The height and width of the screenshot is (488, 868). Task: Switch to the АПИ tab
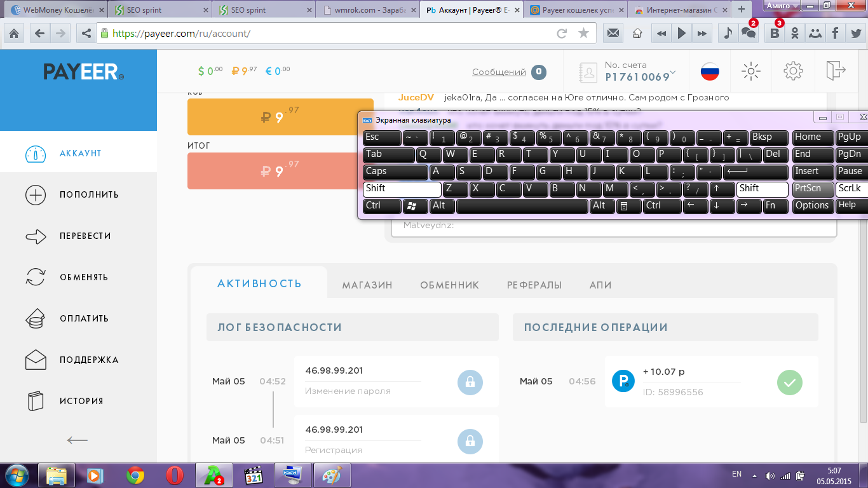[600, 285]
